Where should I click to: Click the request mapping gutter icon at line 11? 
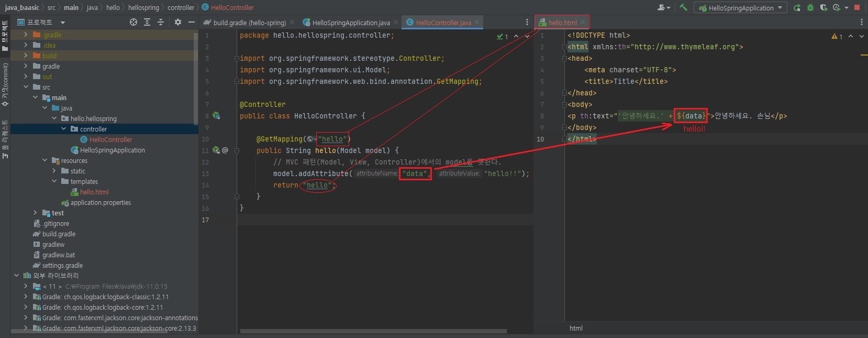click(x=216, y=150)
